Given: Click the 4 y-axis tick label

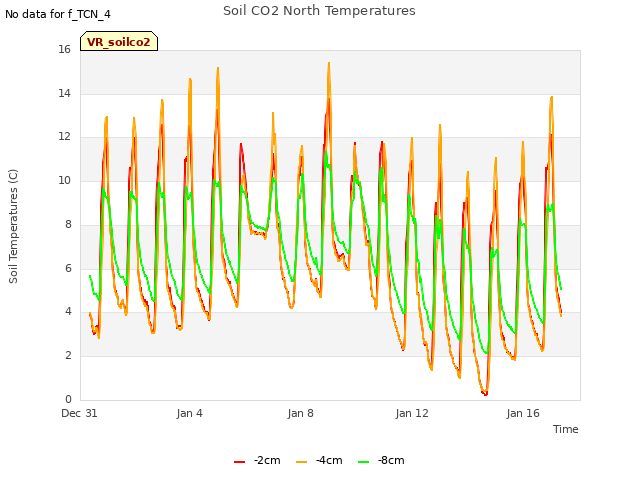Looking at the screenshot, I should coord(68,312).
